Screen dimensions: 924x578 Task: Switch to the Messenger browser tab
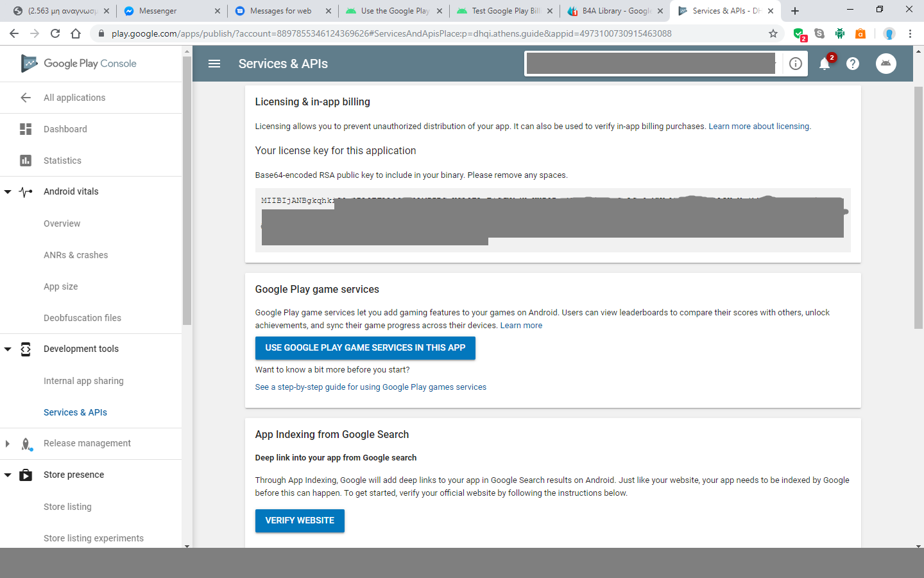pos(171,11)
